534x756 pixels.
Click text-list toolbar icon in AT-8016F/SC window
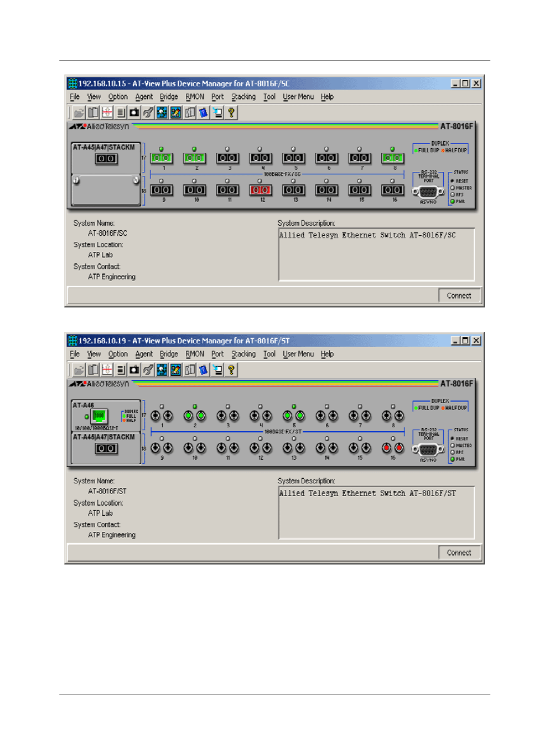[120, 113]
